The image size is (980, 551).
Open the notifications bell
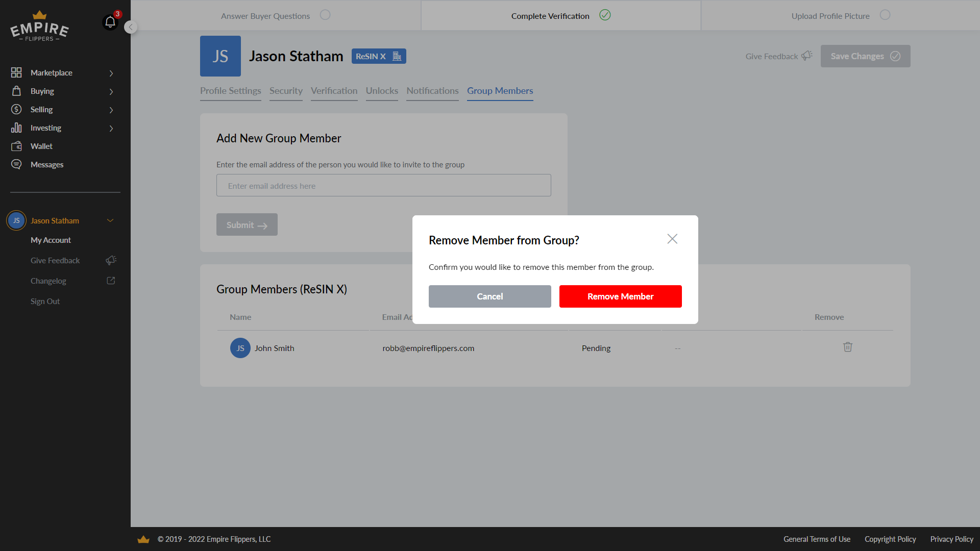[x=110, y=22]
